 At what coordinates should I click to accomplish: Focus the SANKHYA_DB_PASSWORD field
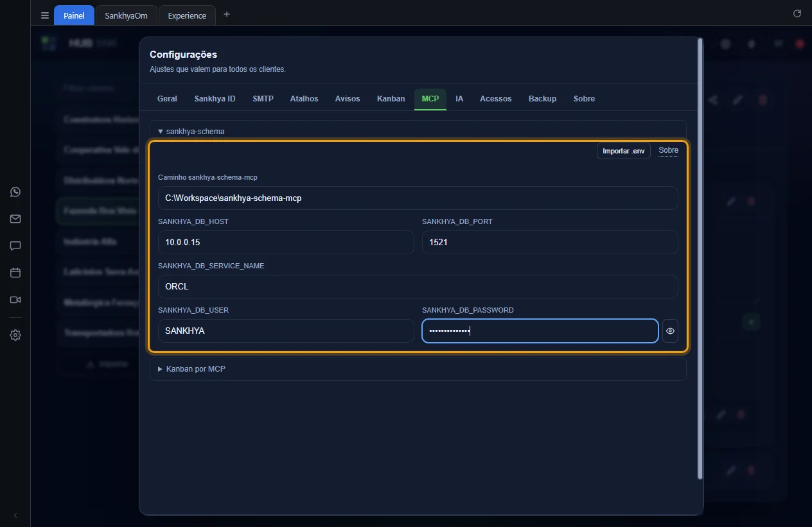540,331
